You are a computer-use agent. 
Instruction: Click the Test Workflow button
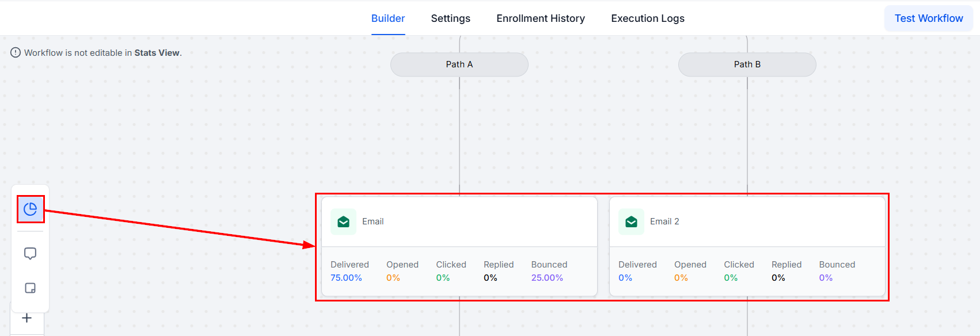[929, 18]
